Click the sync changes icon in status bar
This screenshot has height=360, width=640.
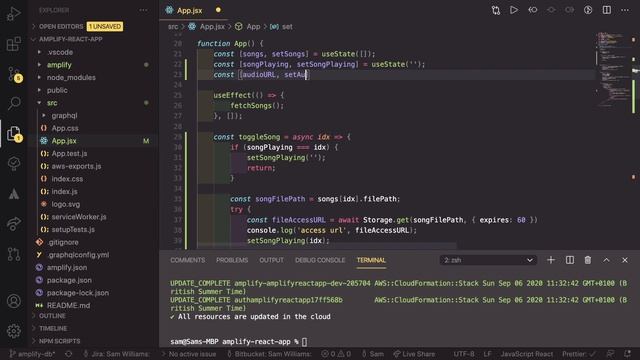[69, 354]
